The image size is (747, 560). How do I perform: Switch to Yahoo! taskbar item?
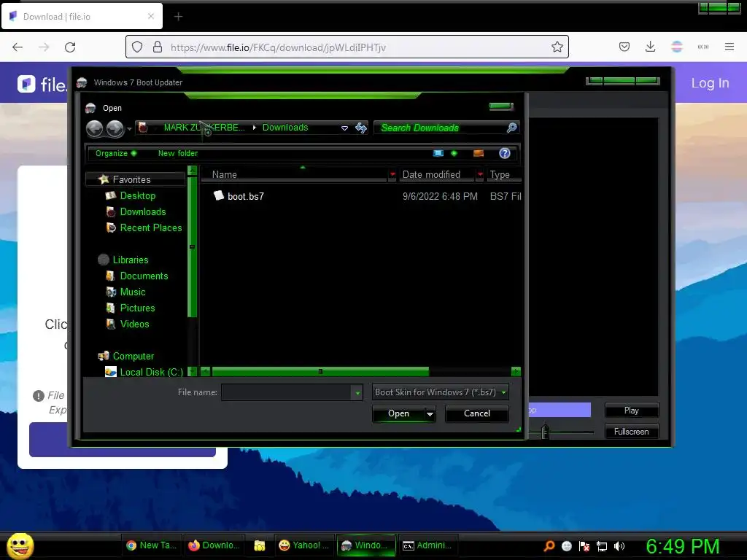click(x=304, y=545)
